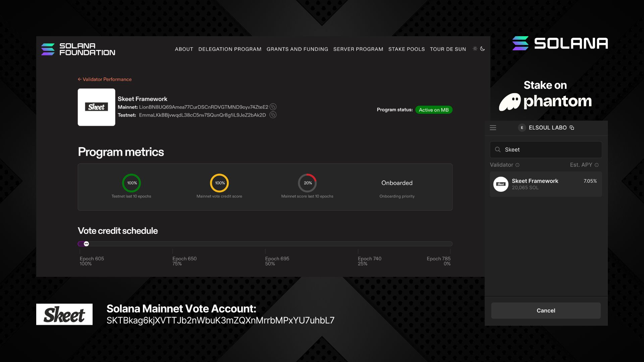644x362 pixels.
Task: Click the Mainnet score last 10 epochs circle
Action: [x=307, y=183]
